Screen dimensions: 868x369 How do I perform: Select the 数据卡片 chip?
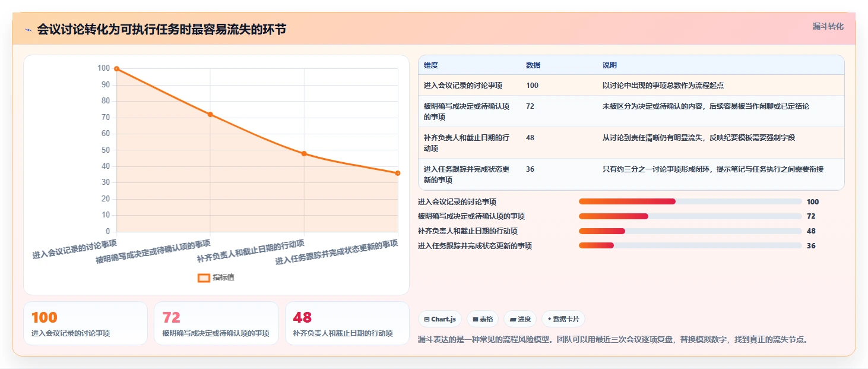click(563, 319)
